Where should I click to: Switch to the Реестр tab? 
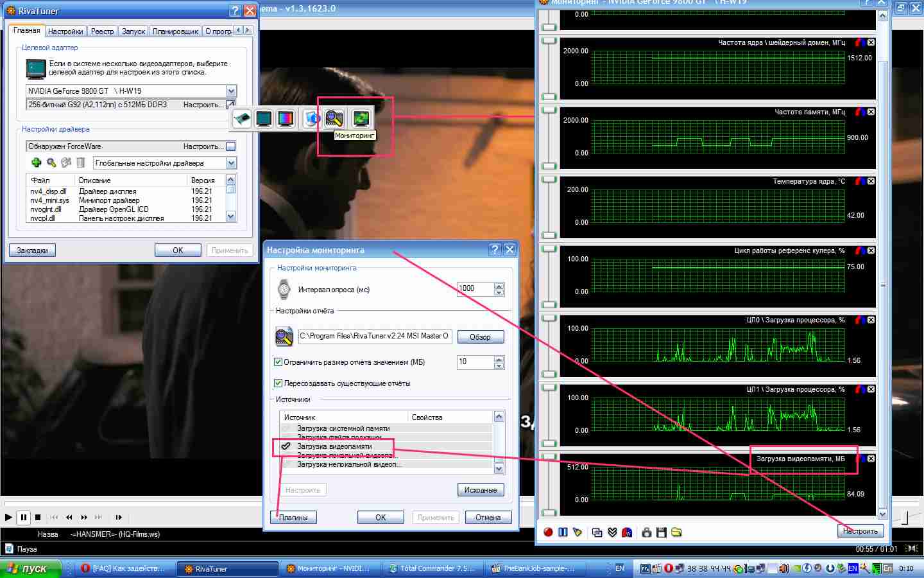point(102,31)
